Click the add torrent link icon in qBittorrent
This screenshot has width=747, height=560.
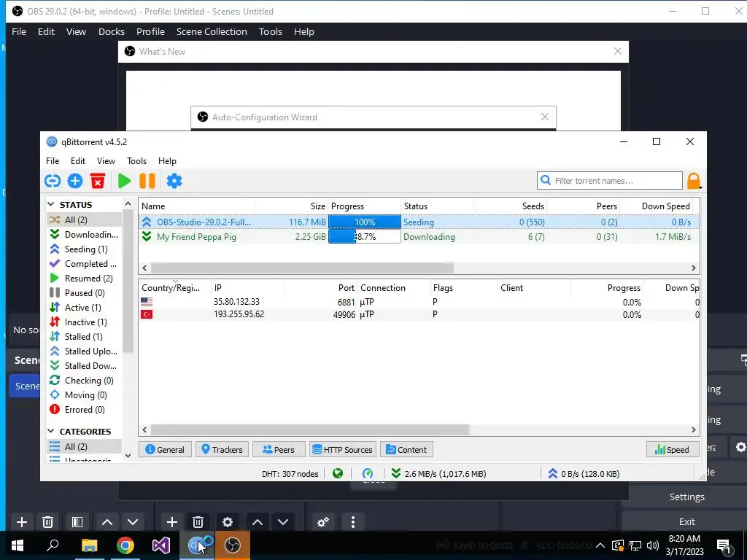point(53,181)
